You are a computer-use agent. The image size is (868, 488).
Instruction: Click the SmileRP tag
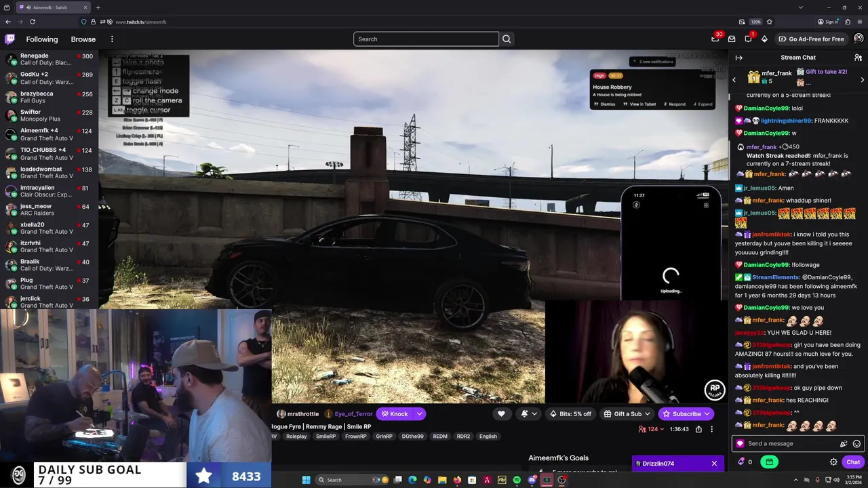325,436
